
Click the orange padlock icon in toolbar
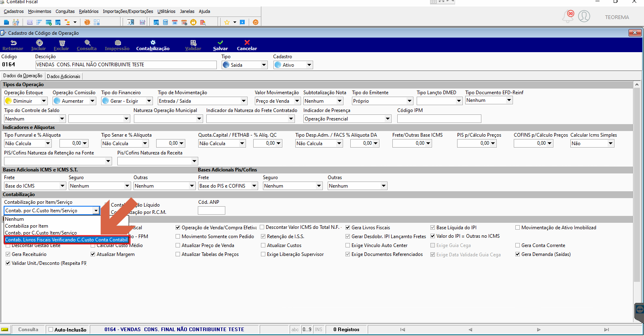pos(193,22)
